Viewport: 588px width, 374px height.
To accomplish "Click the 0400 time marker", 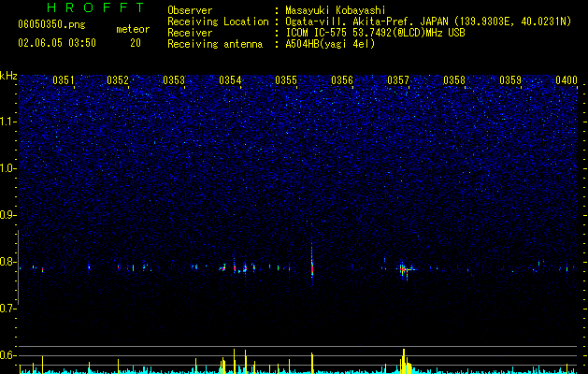I will pyautogui.click(x=566, y=80).
